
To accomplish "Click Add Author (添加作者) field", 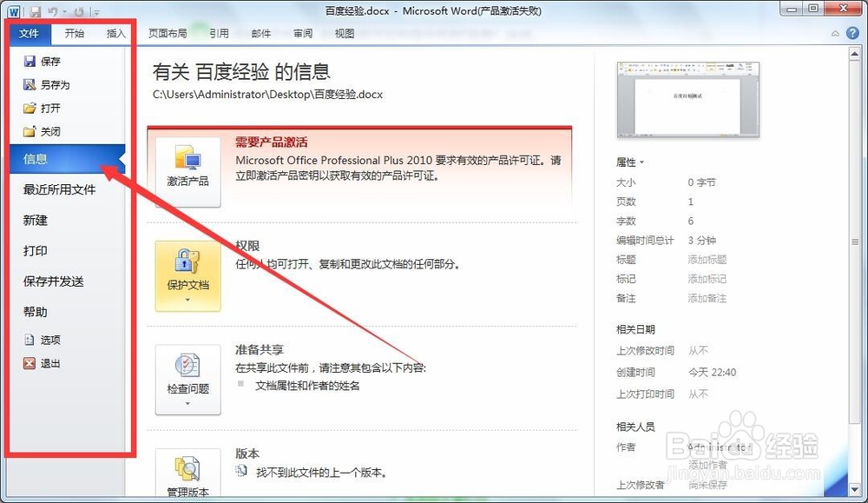I will click(707, 464).
